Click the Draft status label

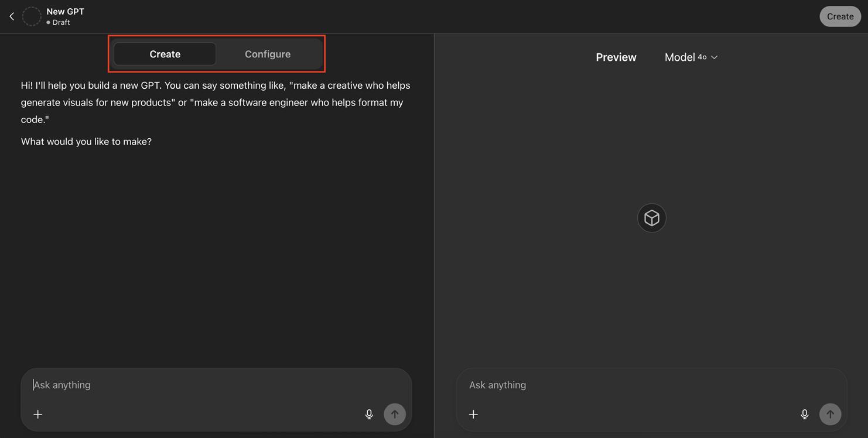click(61, 22)
